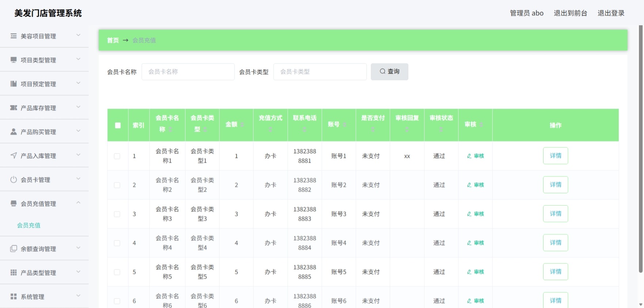Click the 余额查询管理 copy icon
Image resolution: width=644 pixels, height=308 pixels.
pos(14,249)
